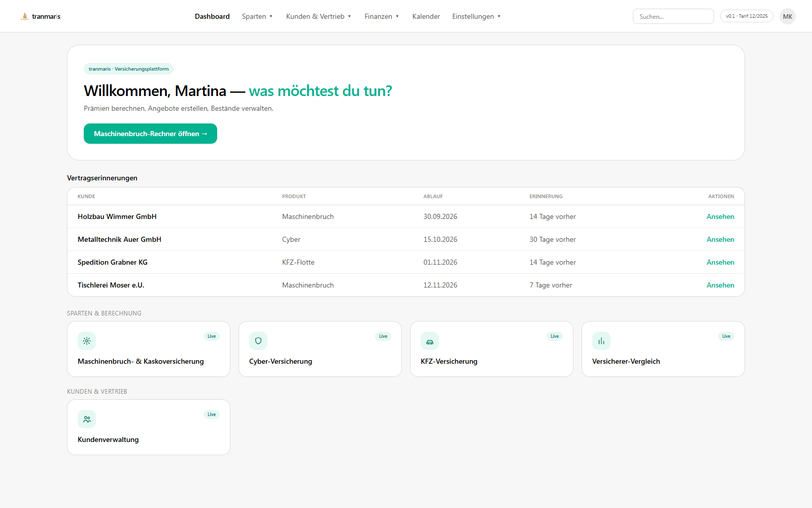Open the Kalender nav item

tap(426, 16)
